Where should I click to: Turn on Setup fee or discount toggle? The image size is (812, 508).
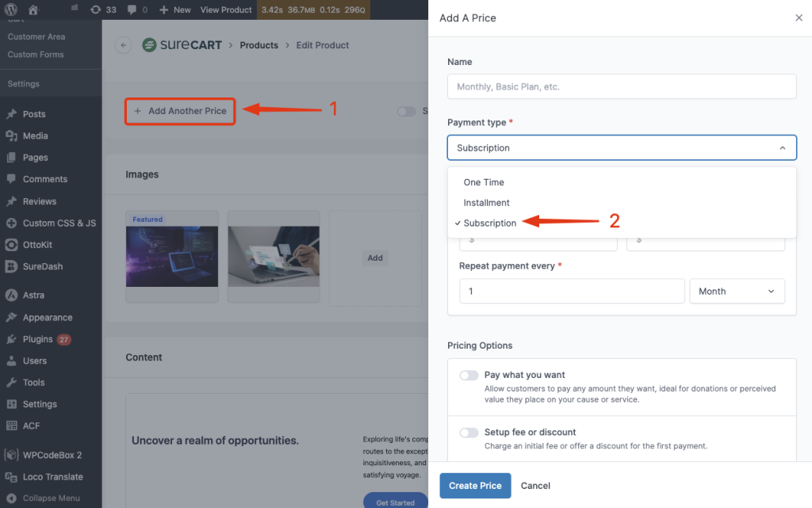tap(469, 433)
